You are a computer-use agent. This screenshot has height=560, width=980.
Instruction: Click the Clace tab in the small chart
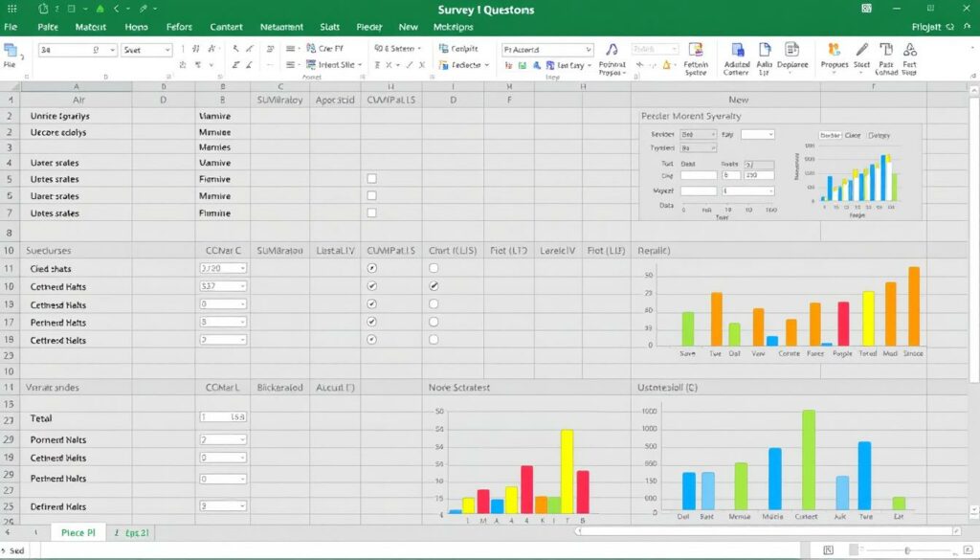coord(853,135)
